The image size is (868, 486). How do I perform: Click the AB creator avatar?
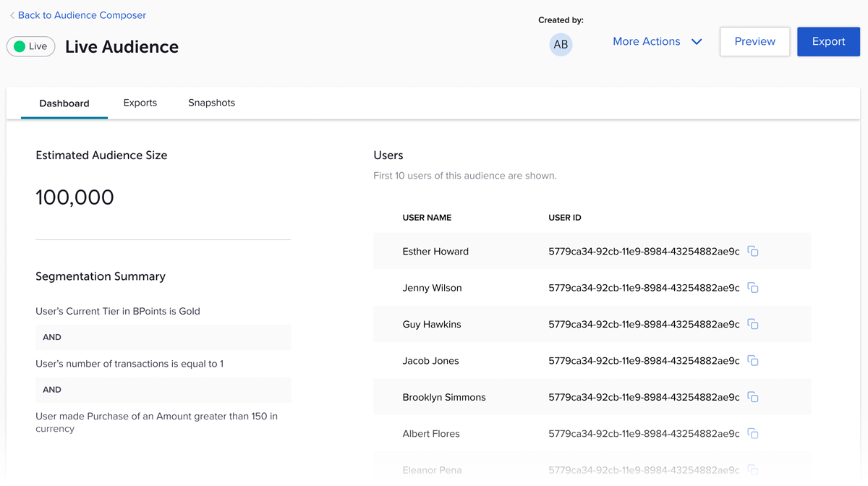561,45
